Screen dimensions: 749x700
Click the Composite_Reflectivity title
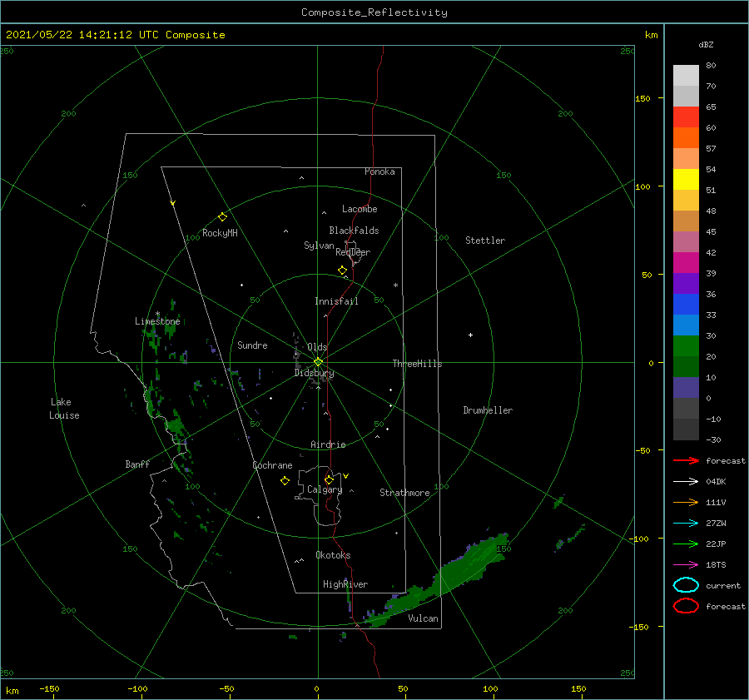(x=374, y=12)
